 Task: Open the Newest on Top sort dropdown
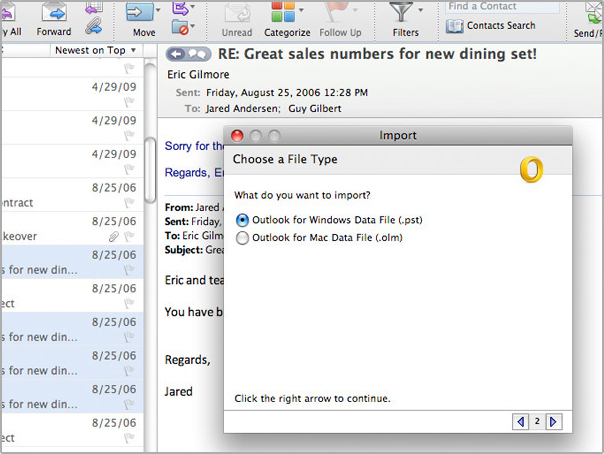[x=96, y=50]
